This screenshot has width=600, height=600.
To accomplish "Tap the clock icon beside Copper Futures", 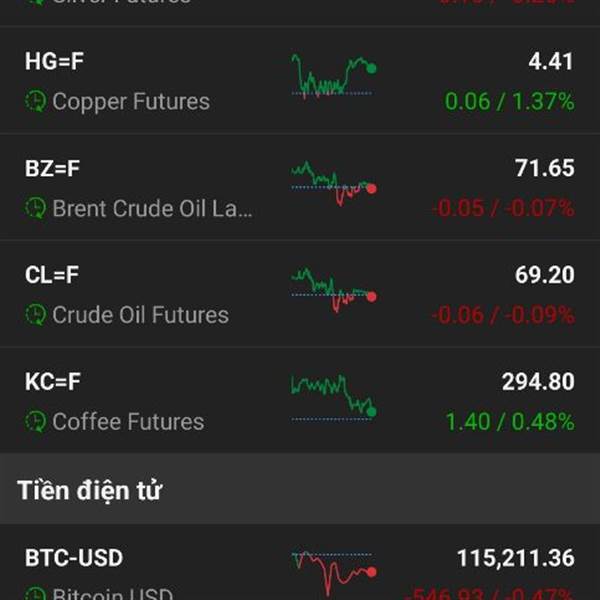I will (36, 101).
